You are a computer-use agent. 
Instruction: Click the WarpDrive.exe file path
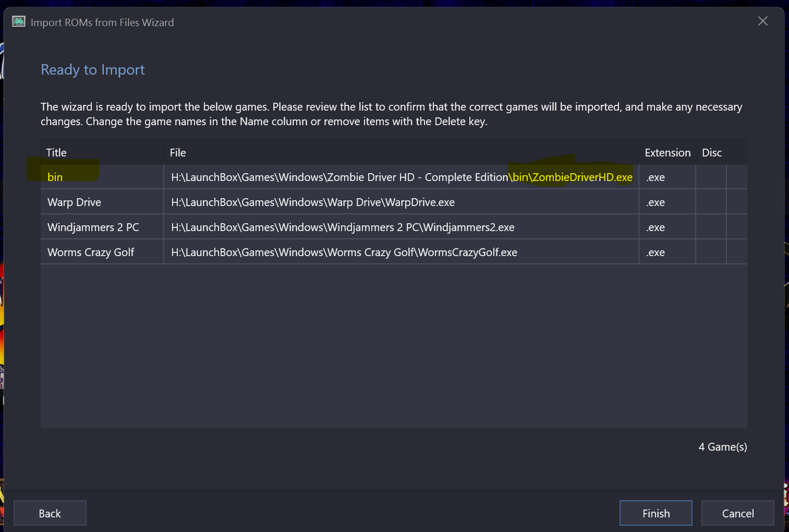click(402, 202)
